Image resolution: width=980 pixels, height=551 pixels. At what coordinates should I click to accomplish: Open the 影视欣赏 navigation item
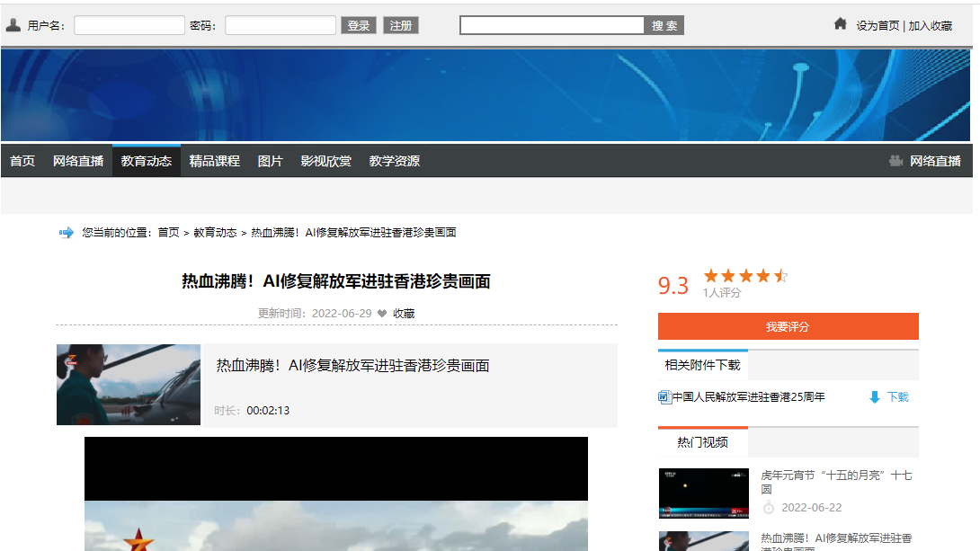point(325,161)
